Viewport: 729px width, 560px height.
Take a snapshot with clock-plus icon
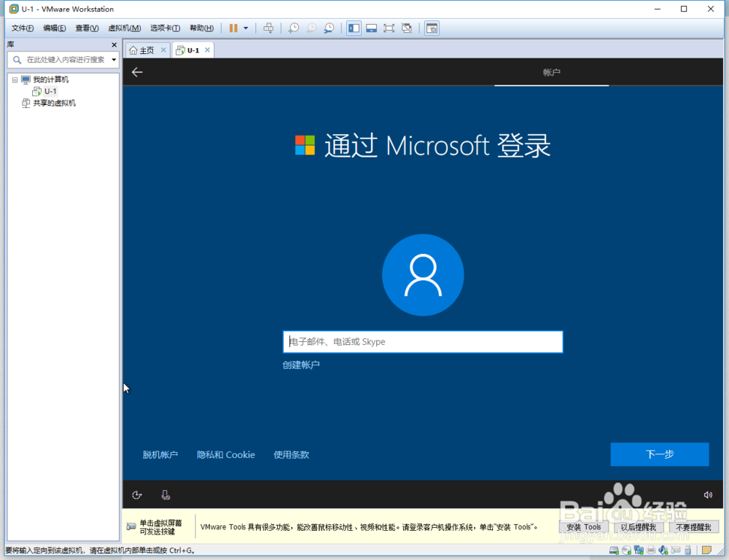point(293,28)
